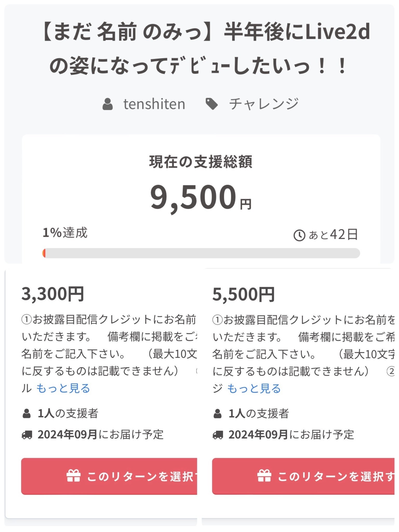Open the tenshiten owner profile link
399x532 pixels.
click(154, 104)
